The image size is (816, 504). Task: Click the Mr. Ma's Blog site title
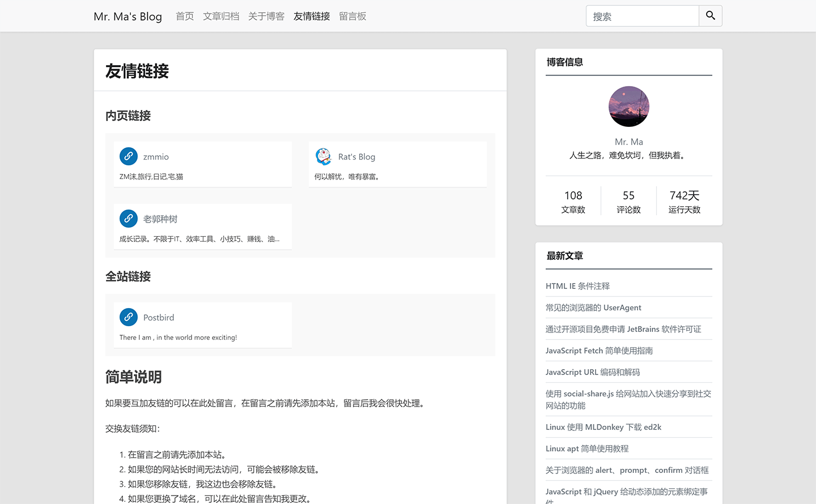[x=127, y=16]
